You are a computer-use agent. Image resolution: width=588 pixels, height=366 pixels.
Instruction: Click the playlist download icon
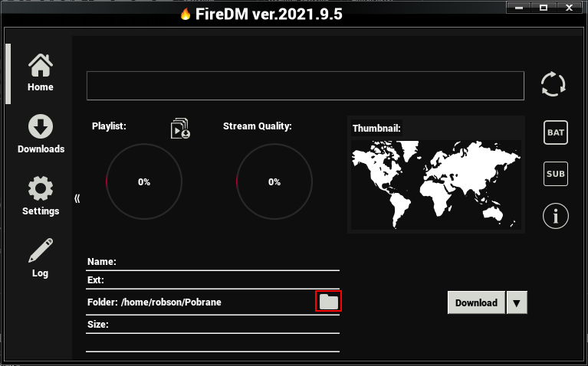point(180,129)
